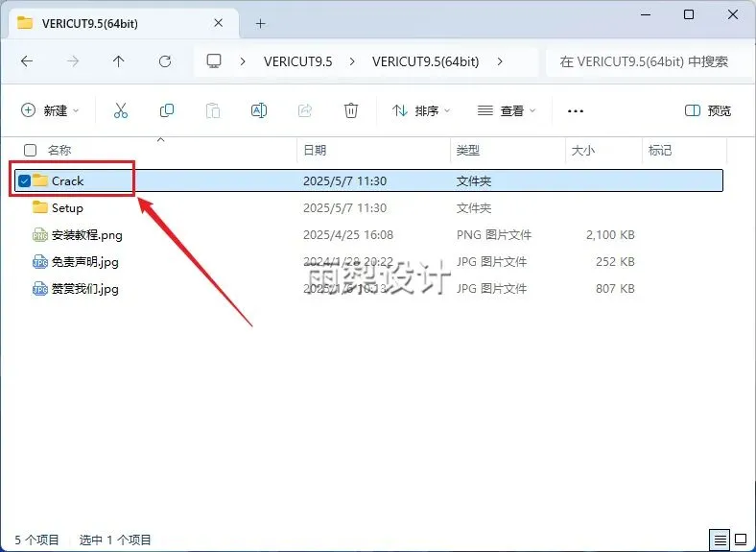Open the 新建 (New) dropdown

(x=50, y=110)
